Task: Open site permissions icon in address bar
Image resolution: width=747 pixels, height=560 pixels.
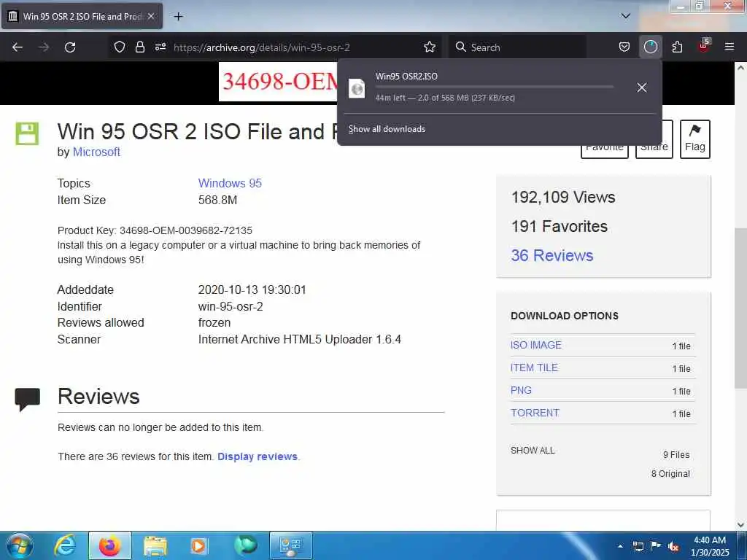Action: pyautogui.click(x=160, y=47)
